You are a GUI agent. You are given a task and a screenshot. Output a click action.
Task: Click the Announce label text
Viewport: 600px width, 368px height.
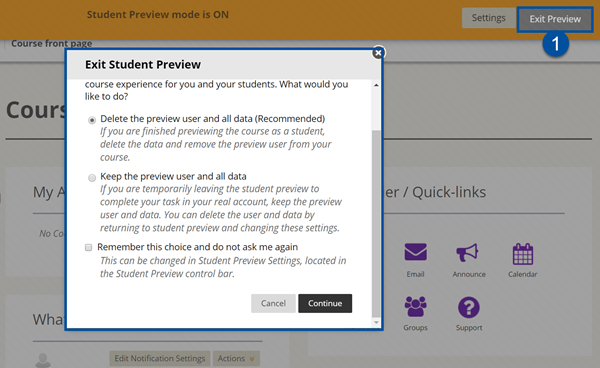(x=469, y=274)
